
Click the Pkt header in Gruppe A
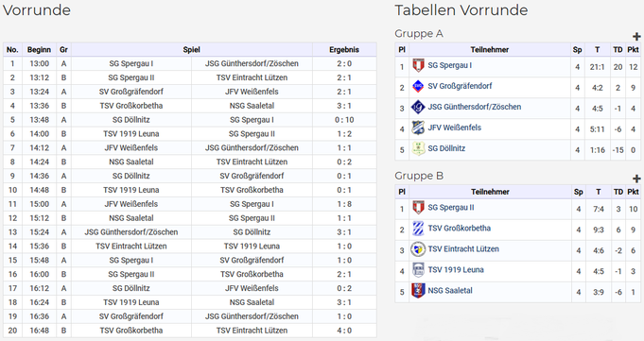(x=633, y=50)
